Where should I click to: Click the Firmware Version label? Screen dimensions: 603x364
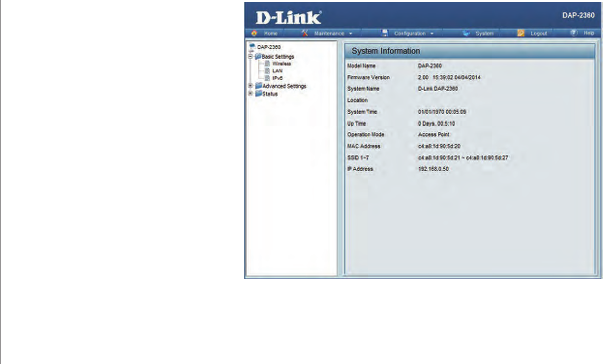[x=368, y=77]
